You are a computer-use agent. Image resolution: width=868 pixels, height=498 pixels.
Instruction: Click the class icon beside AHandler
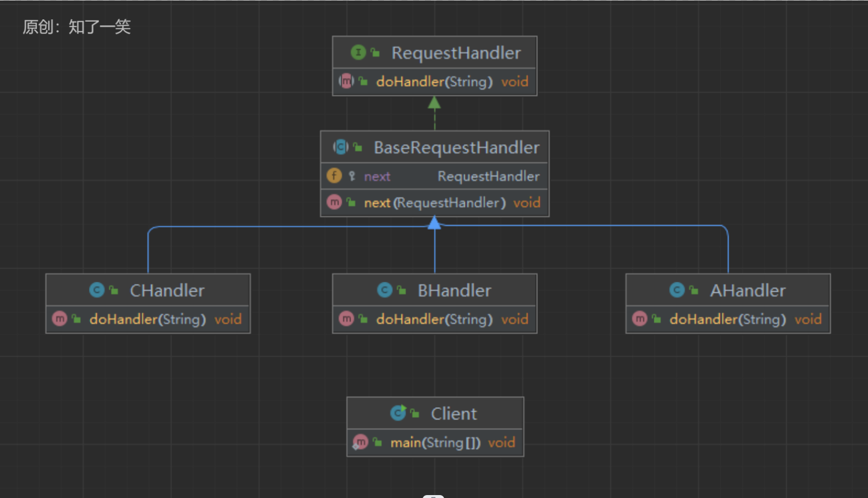pos(677,290)
